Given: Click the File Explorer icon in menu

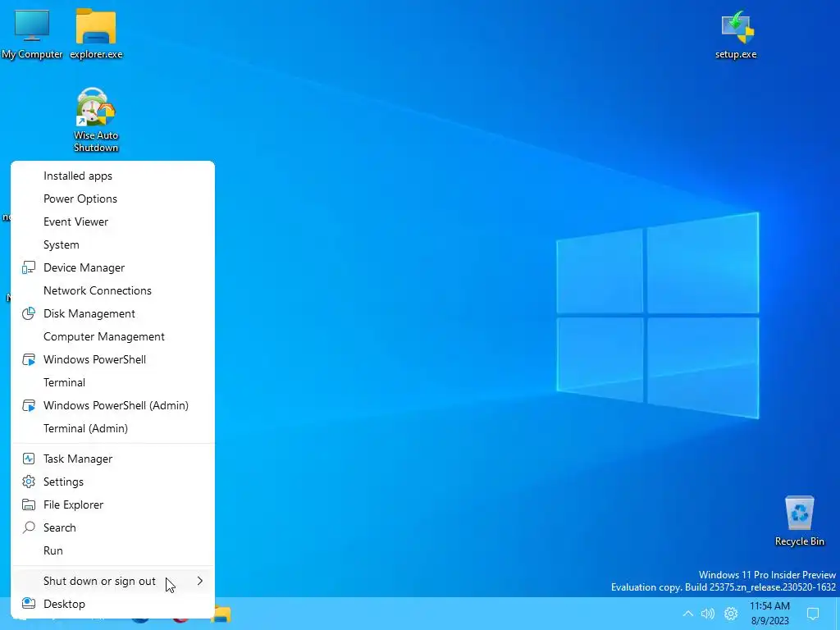Looking at the screenshot, I should (x=29, y=504).
